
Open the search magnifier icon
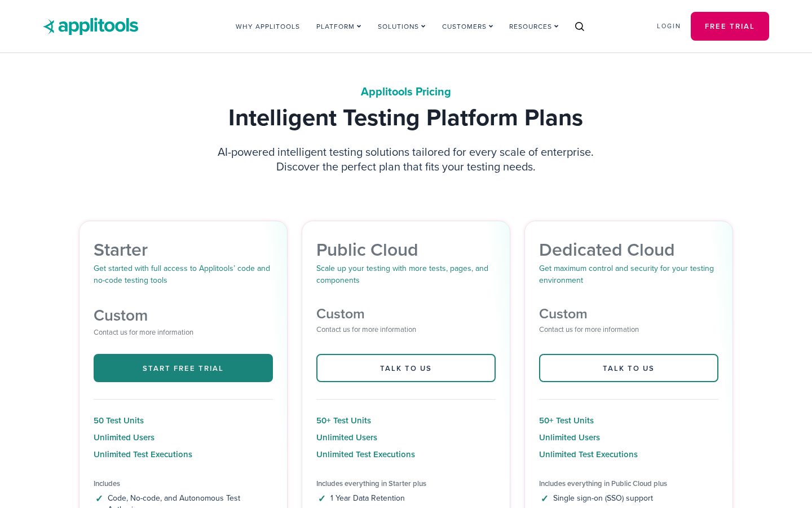[579, 27]
